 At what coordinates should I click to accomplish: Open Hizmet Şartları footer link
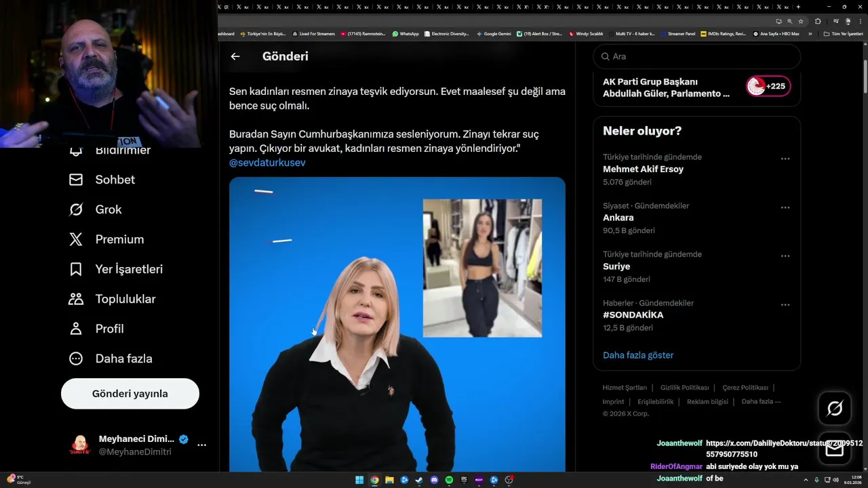[625, 388]
